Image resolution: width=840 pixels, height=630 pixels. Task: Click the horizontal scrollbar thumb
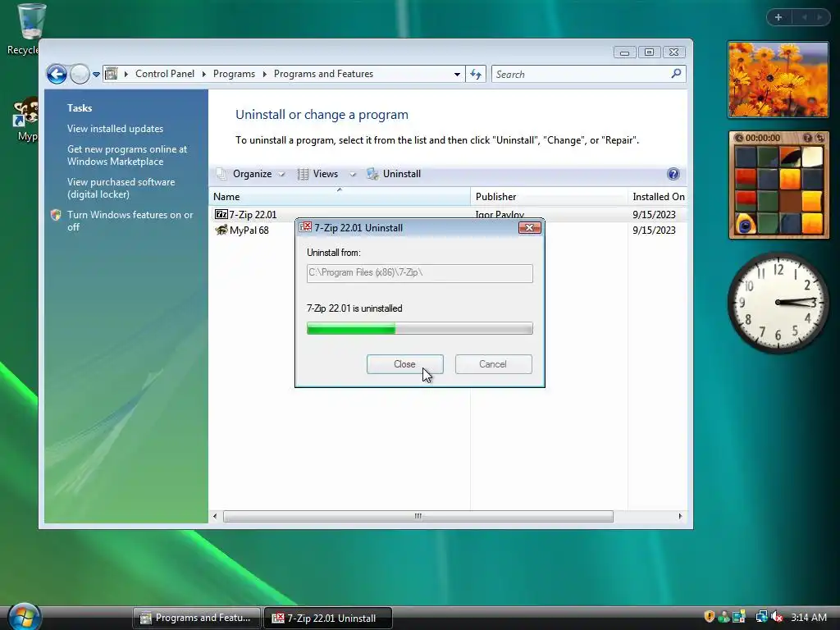(418, 517)
